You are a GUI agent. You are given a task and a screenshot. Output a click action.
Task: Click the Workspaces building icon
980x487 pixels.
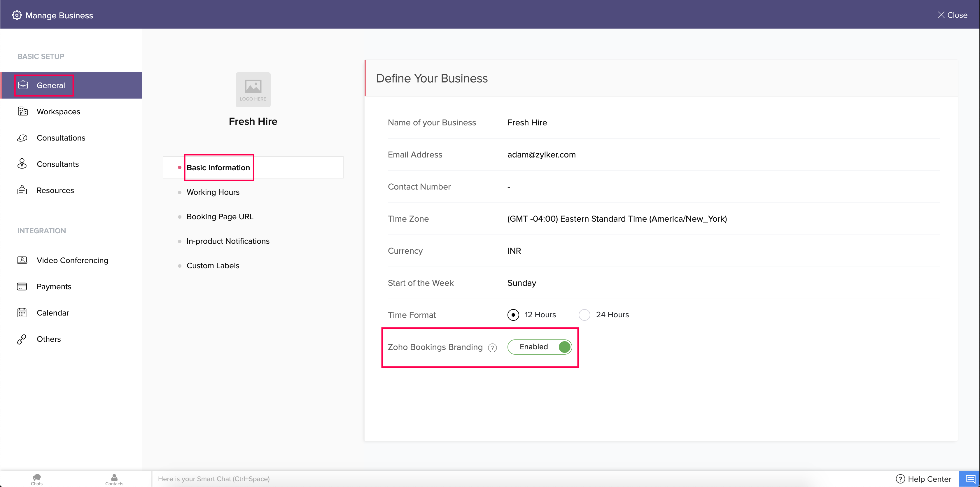click(x=23, y=111)
